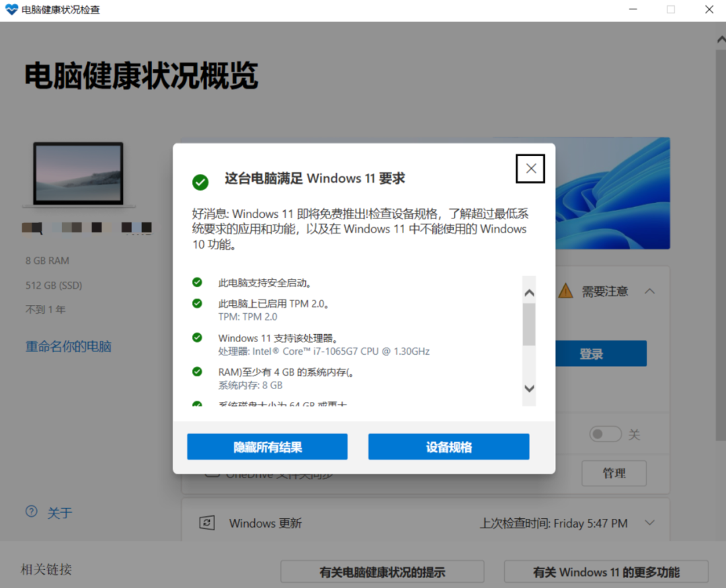Toggle the off switch in background window

pos(605,434)
